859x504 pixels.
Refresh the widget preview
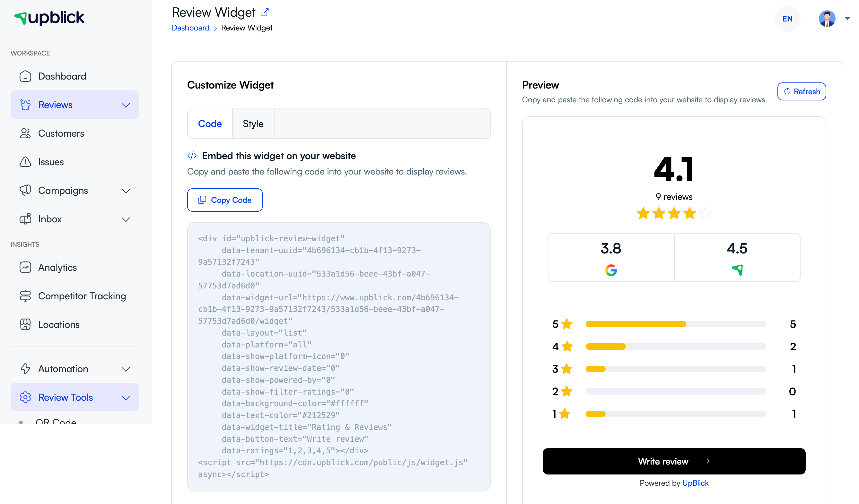tap(802, 92)
